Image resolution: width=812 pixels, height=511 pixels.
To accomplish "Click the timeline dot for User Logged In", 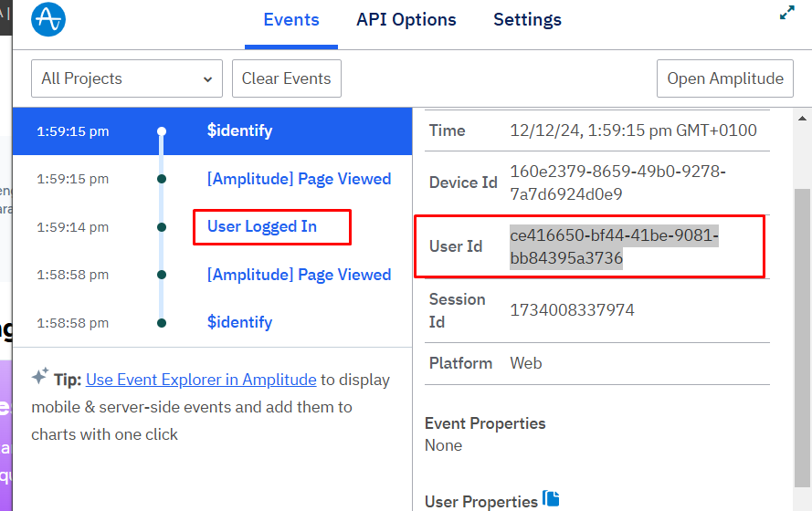I will tap(162, 227).
